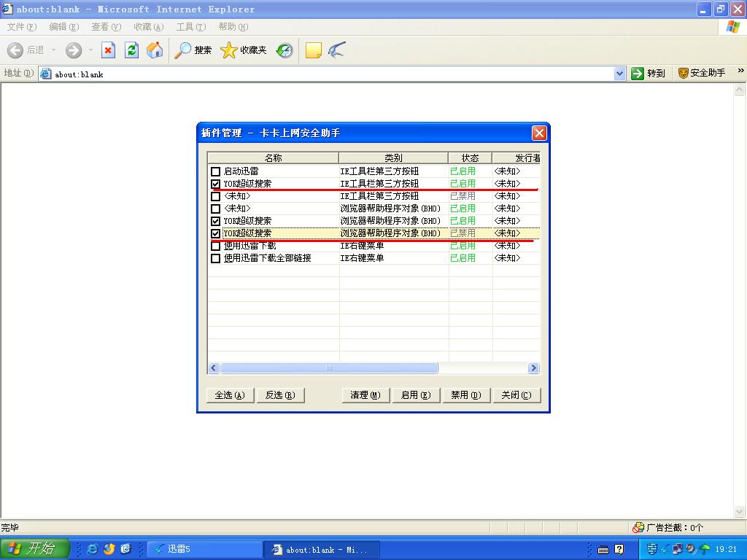The height and width of the screenshot is (560, 747).
Task: Click the 禁用(D) button
Action: [466, 395]
